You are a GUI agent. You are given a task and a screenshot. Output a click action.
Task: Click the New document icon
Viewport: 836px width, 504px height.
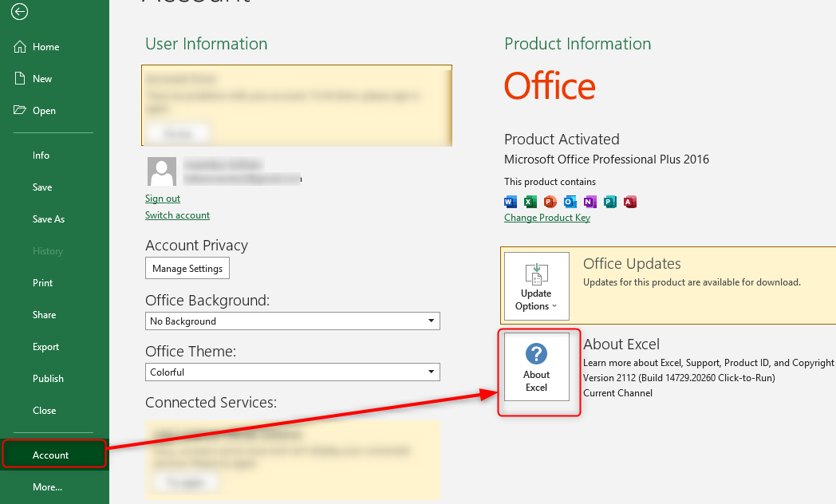click(20, 78)
